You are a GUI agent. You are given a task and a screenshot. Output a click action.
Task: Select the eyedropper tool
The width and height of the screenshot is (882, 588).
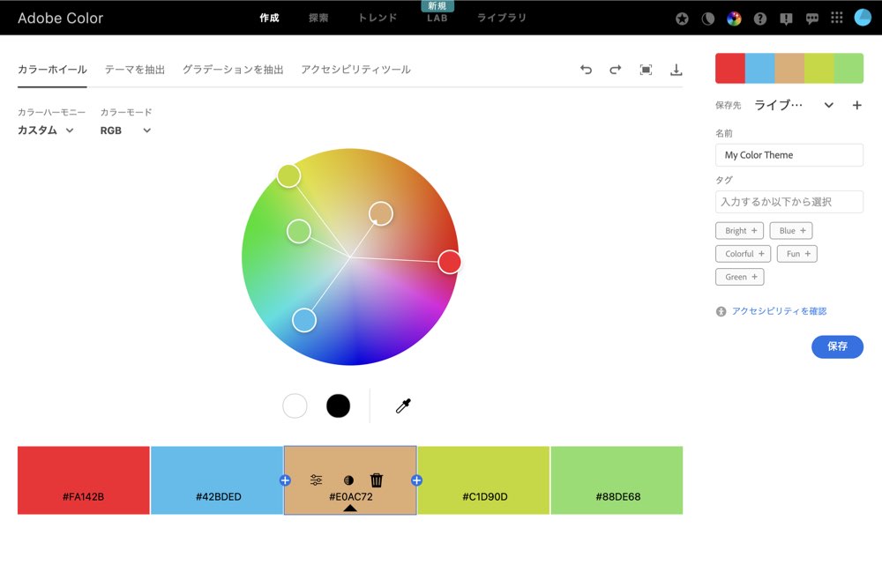click(403, 406)
